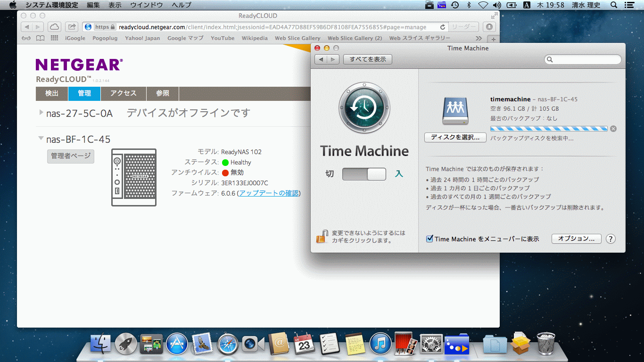
Task: Click the lock icon to prevent changes
Action: tap(322, 236)
